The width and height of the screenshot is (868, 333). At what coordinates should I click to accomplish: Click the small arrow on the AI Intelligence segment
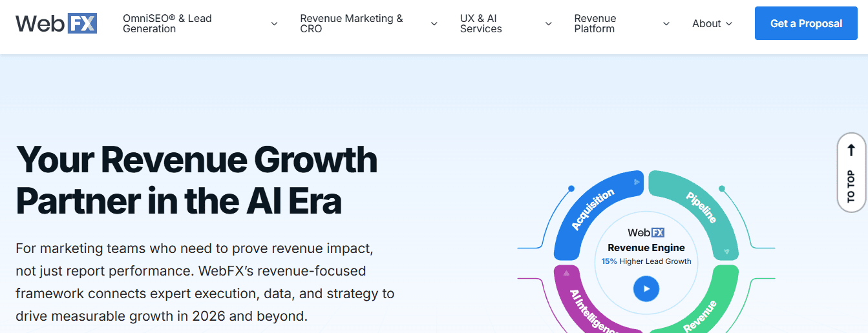point(566,273)
